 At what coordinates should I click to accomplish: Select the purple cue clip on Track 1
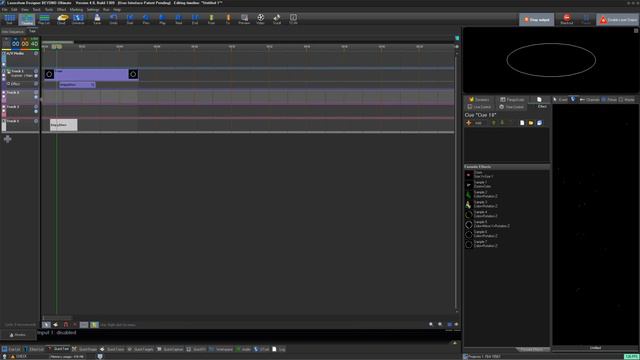(x=91, y=74)
